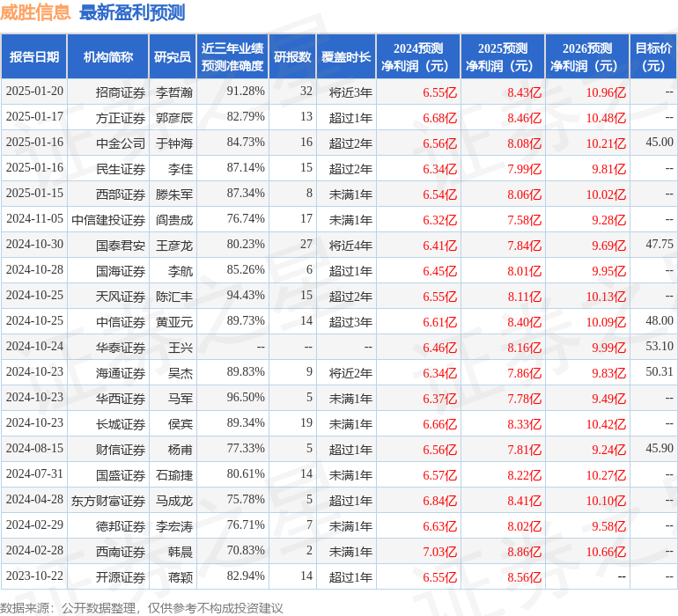Click the 最新盈利预测 heading

click(x=132, y=12)
